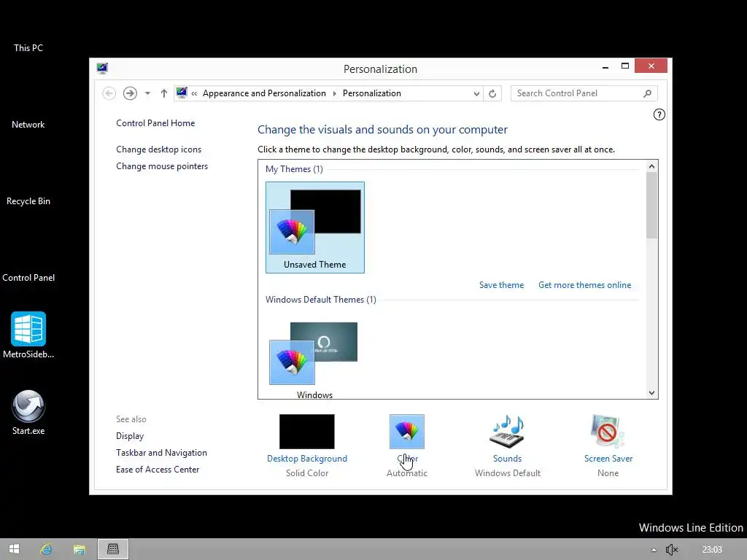747x560 pixels.
Task: Go up one level with the Up arrow
Action: [164, 93]
